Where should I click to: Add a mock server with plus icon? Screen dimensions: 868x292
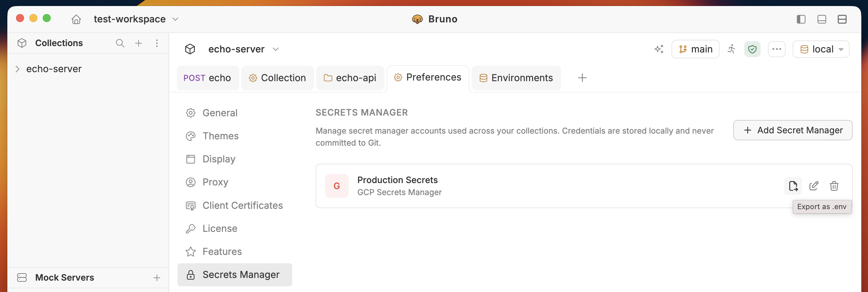tap(157, 278)
